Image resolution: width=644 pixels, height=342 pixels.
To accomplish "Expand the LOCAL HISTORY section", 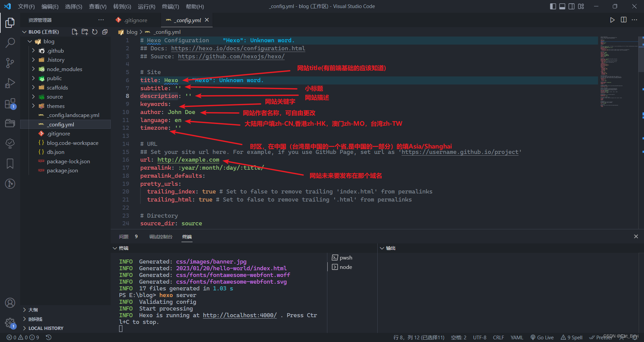I will pyautogui.click(x=65, y=328).
